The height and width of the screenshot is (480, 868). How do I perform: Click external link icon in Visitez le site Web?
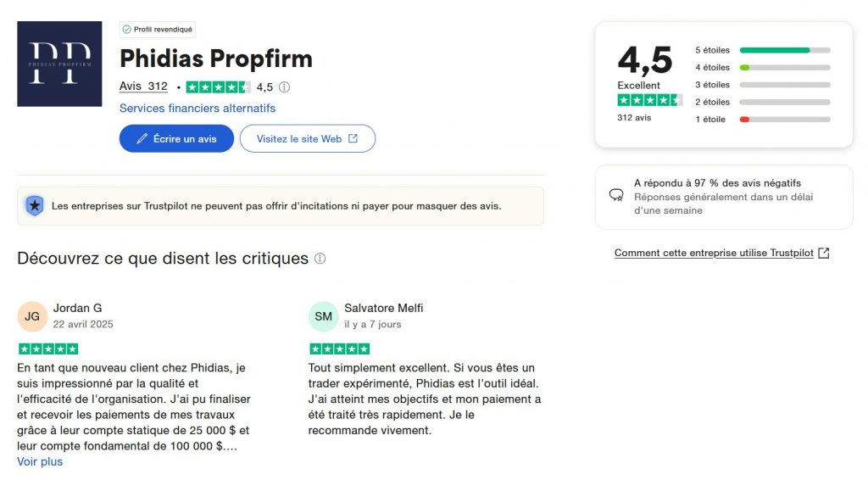click(353, 138)
